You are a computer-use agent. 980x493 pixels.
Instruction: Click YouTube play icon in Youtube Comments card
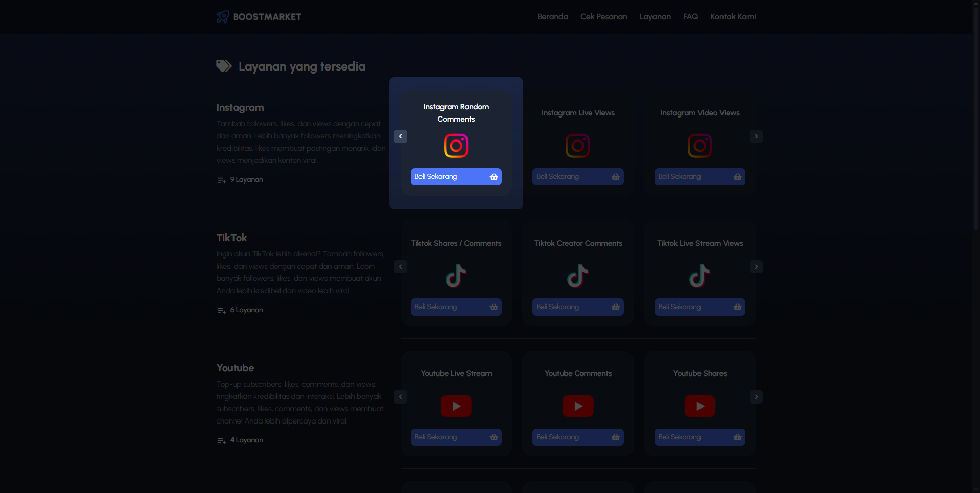[x=578, y=406]
